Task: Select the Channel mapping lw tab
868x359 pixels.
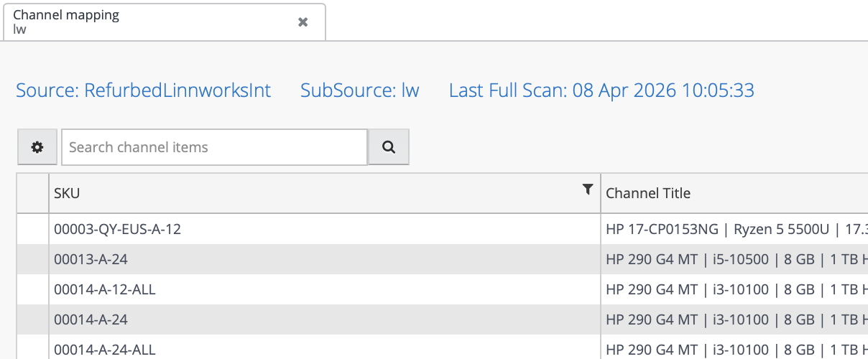Action: [x=165, y=22]
